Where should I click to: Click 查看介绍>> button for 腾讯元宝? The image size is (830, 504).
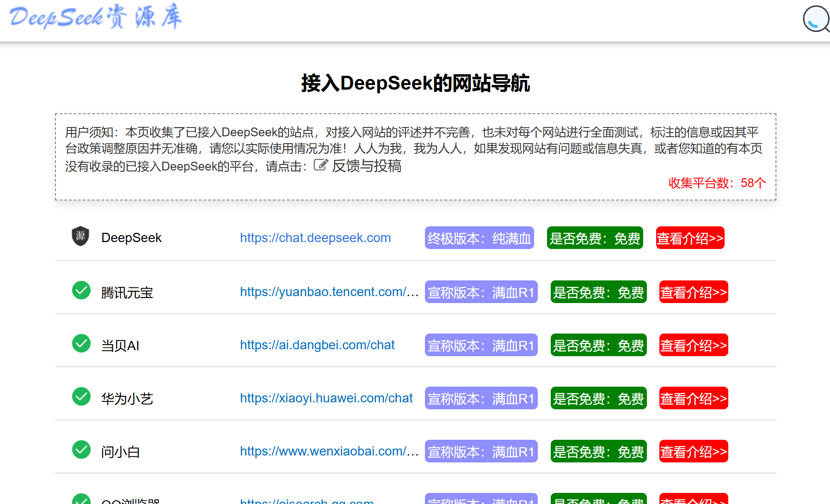pyautogui.click(x=694, y=292)
